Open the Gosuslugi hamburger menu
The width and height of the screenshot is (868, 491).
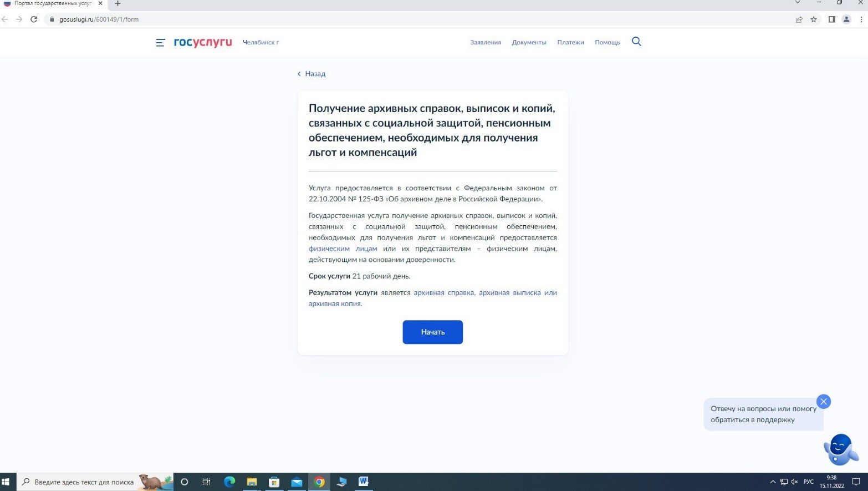point(160,43)
